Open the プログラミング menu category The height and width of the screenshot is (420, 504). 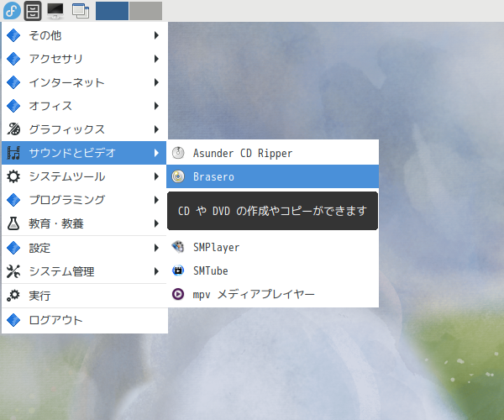point(84,200)
